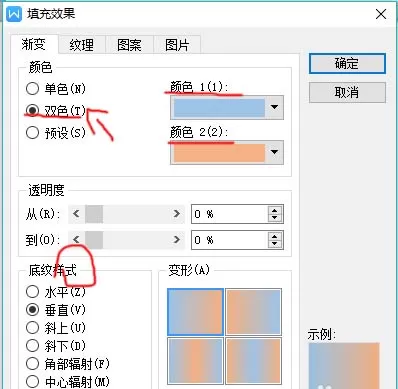Click left arrow of 到(O) transparency slider

point(76,240)
